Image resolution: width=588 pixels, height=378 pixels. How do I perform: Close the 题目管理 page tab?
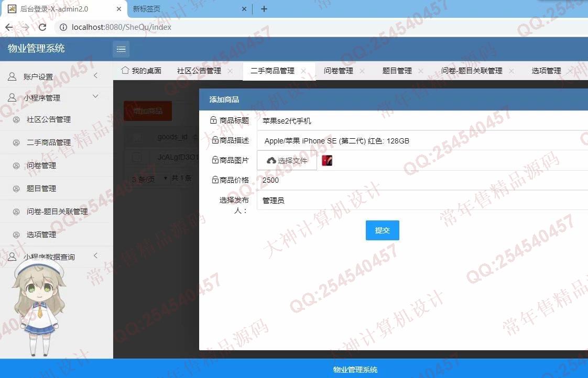click(x=421, y=71)
